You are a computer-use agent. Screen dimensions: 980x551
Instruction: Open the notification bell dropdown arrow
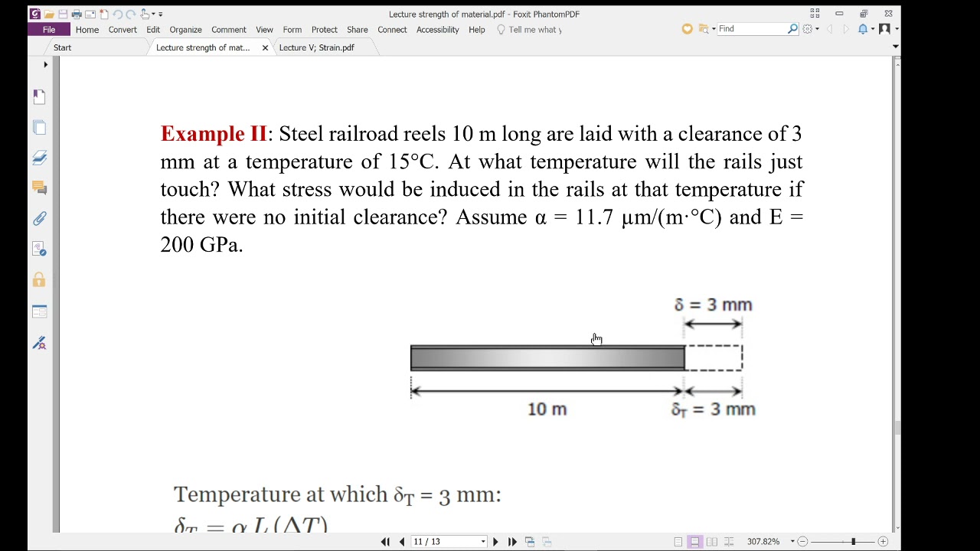[872, 29]
